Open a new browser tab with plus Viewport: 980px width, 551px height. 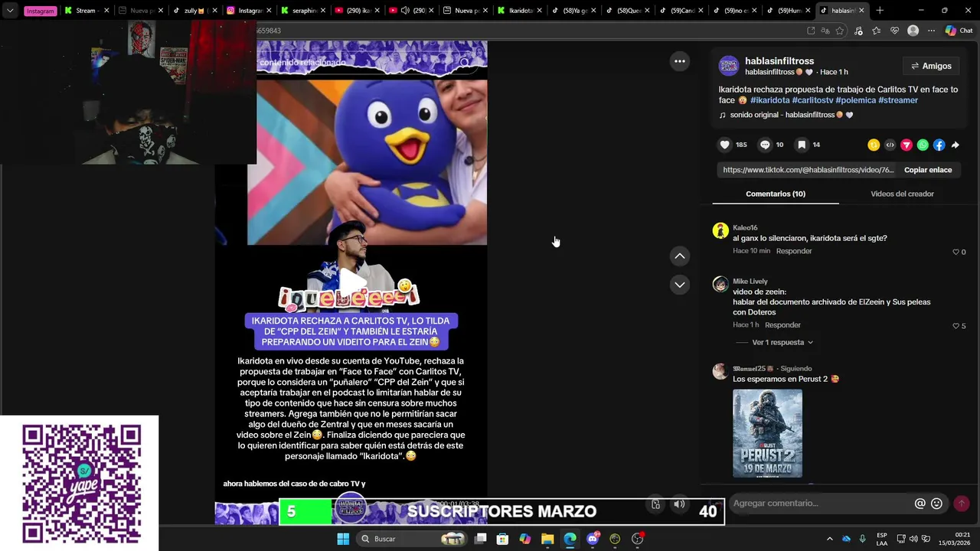pyautogui.click(x=880, y=11)
